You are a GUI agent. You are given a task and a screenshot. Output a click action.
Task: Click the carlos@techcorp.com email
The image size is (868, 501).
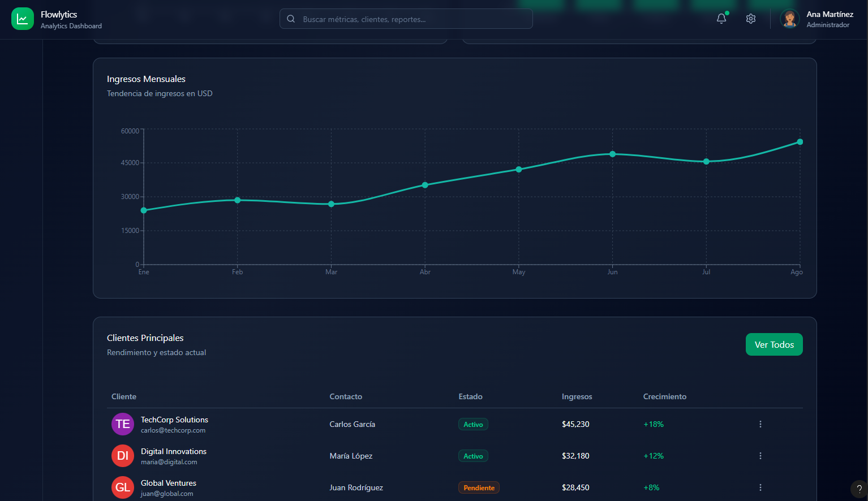coord(173,430)
